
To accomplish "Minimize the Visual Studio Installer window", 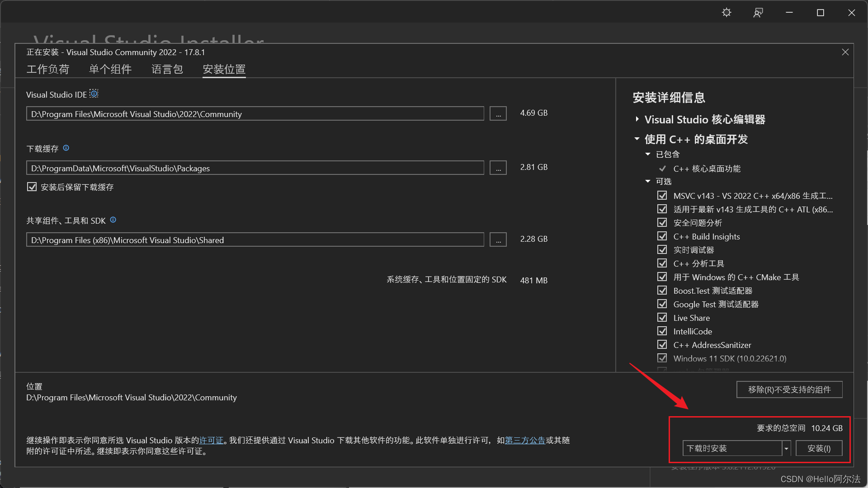I will 789,13.
